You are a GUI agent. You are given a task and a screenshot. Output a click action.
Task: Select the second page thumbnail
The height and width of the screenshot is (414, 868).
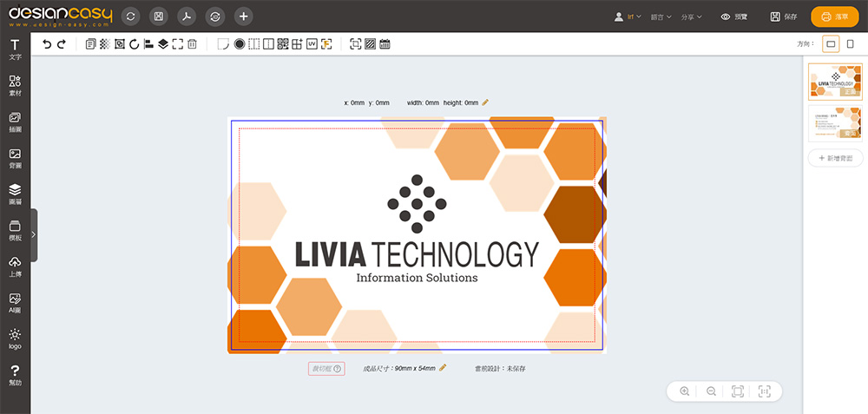(835, 123)
